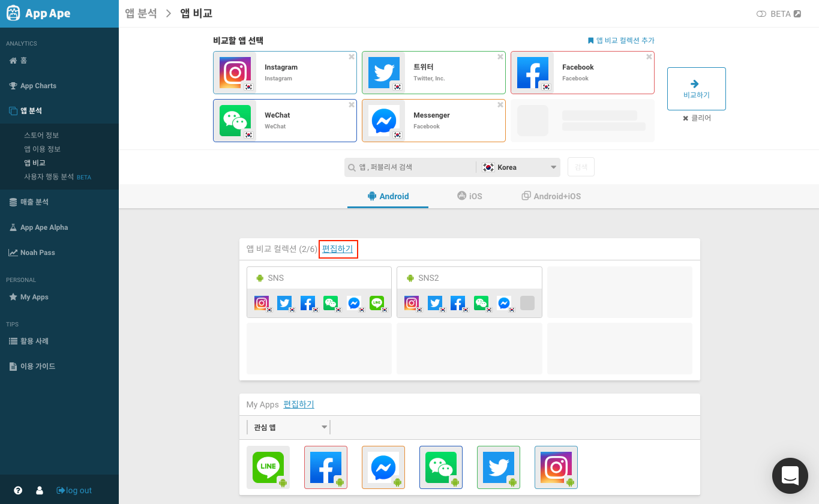Click Instagram icon in SNS collection
This screenshot has width=819, height=504.
[262, 303]
